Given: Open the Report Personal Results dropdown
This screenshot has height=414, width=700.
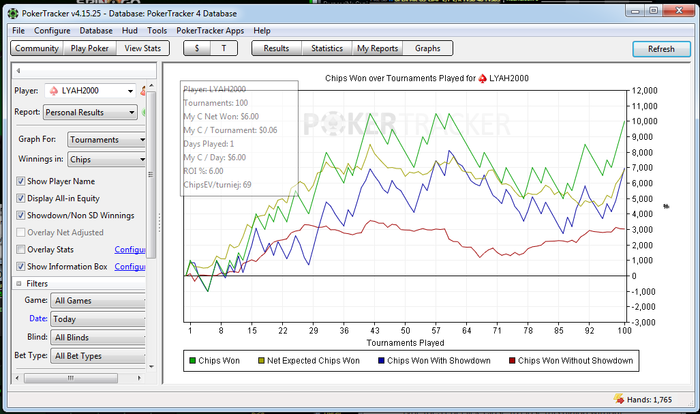Looking at the screenshot, I should pyautogui.click(x=90, y=113).
